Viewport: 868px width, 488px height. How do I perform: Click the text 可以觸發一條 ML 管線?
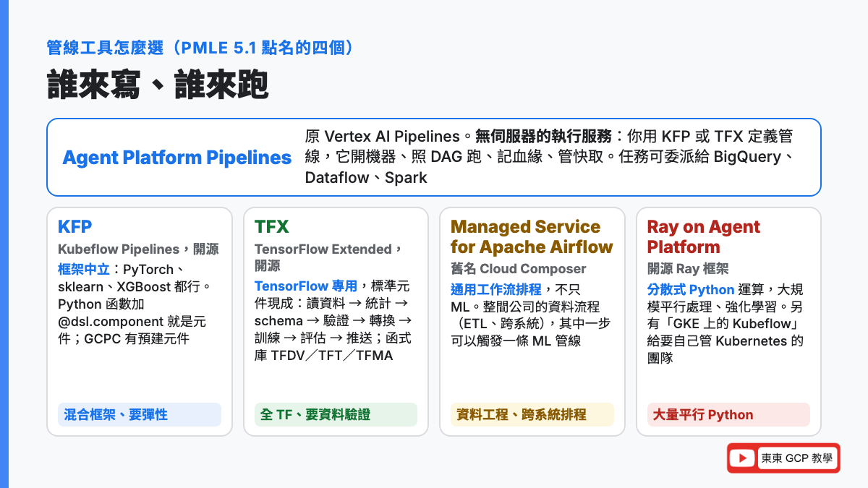coord(516,341)
